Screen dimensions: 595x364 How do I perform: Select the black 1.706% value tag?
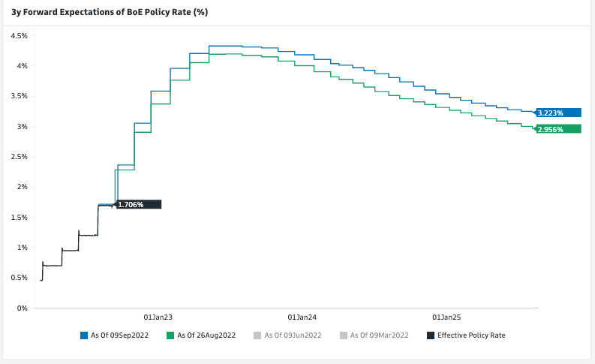coord(139,204)
